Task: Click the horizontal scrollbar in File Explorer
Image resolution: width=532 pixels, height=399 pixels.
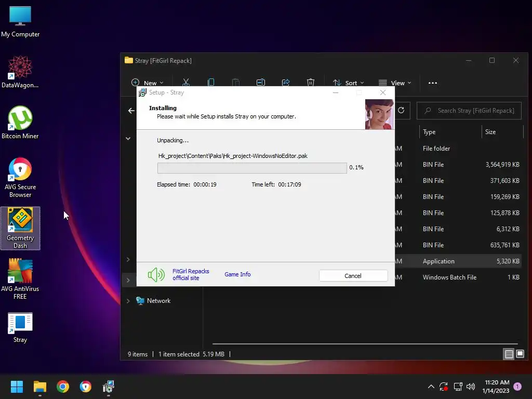Action: tap(365, 344)
